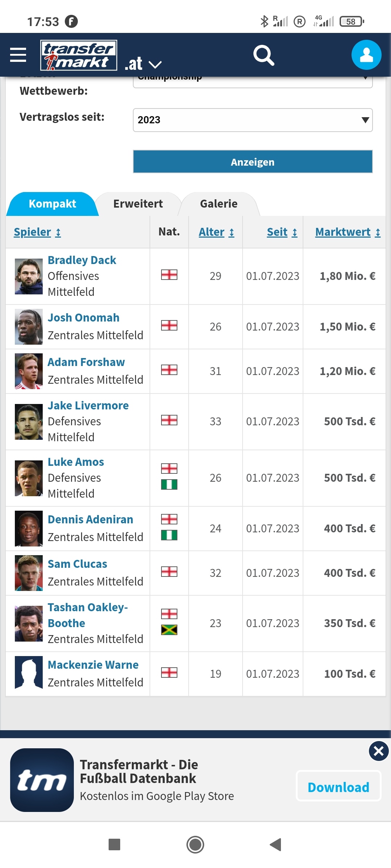Switch to the Galerie tab
The width and height of the screenshot is (391, 868).
pyautogui.click(x=219, y=204)
